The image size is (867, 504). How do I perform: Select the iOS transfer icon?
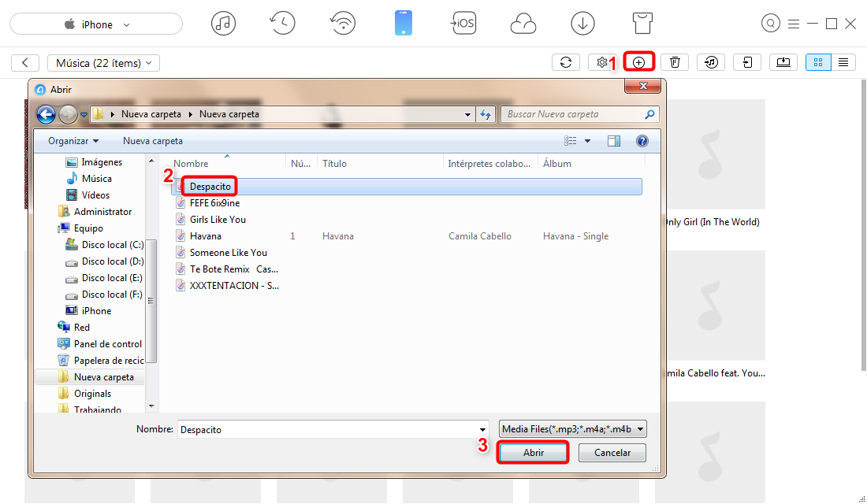pos(463,24)
